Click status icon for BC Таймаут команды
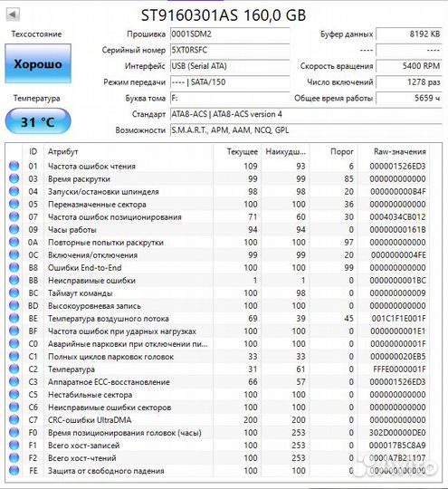The width and height of the screenshot is (448, 489). (14, 292)
